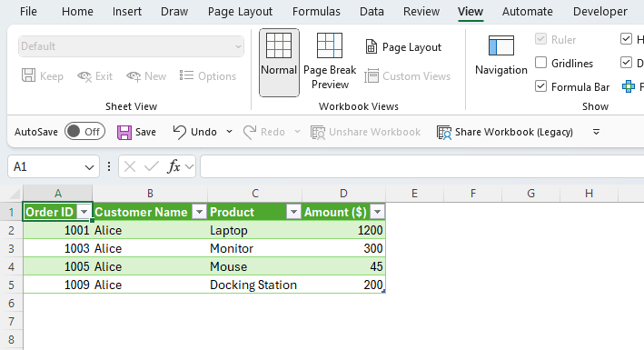Select the cell with amount 1200

pos(343,230)
